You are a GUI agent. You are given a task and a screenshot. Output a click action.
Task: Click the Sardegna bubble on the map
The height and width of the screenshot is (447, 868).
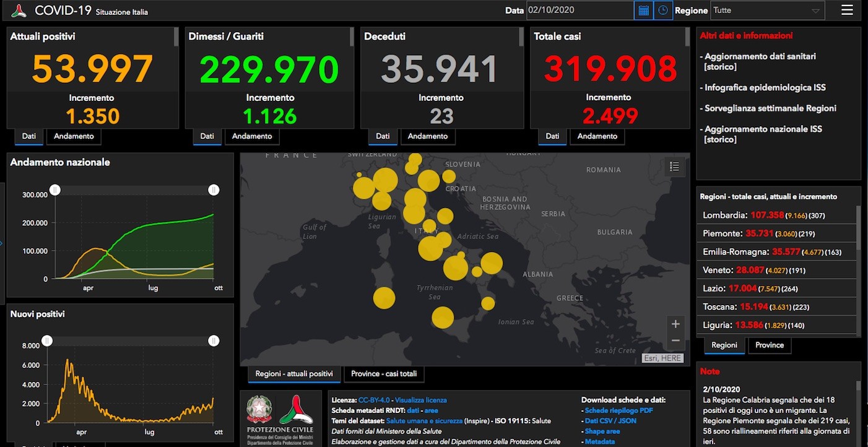pyautogui.click(x=384, y=298)
